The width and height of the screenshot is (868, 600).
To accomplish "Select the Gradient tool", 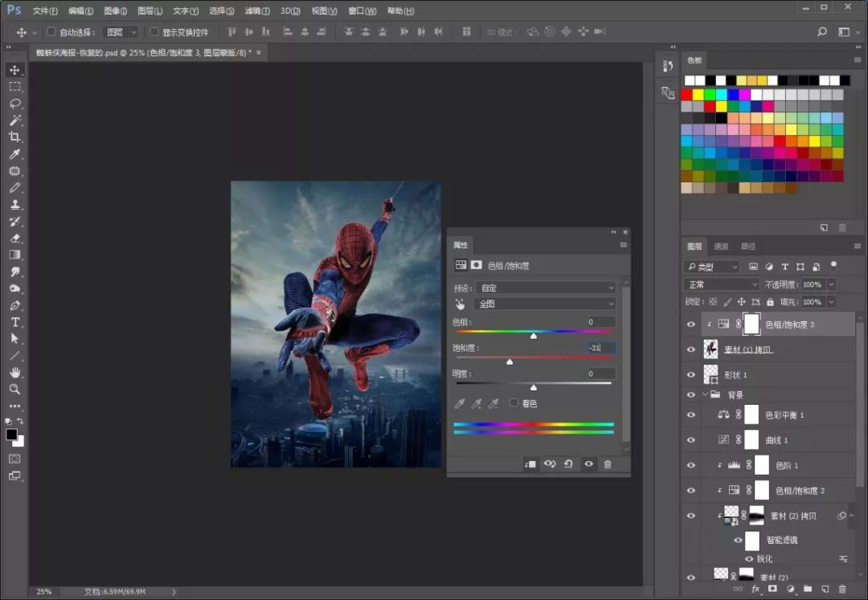I will [15, 255].
